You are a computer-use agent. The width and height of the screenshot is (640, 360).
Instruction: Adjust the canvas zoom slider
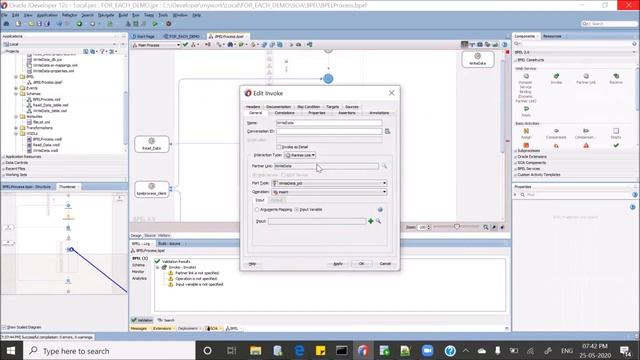click(457, 227)
